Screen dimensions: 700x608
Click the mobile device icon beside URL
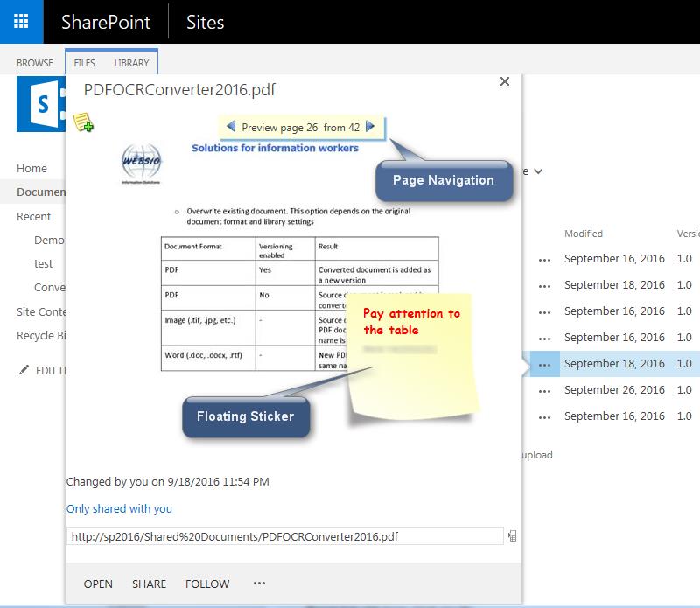[512, 536]
